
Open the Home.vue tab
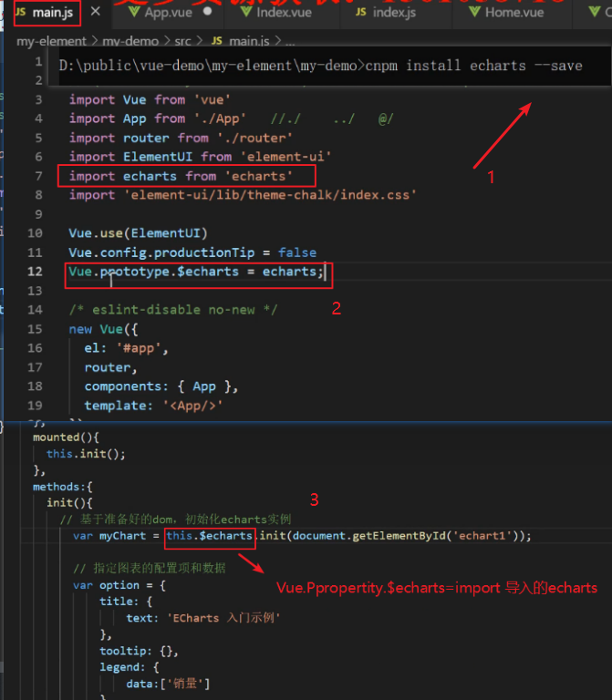point(514,13)
